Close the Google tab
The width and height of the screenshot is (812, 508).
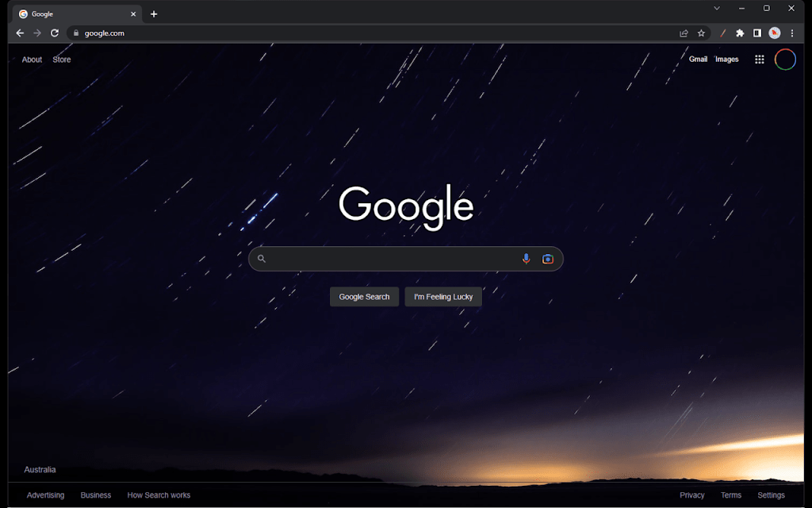coord(133,14)
